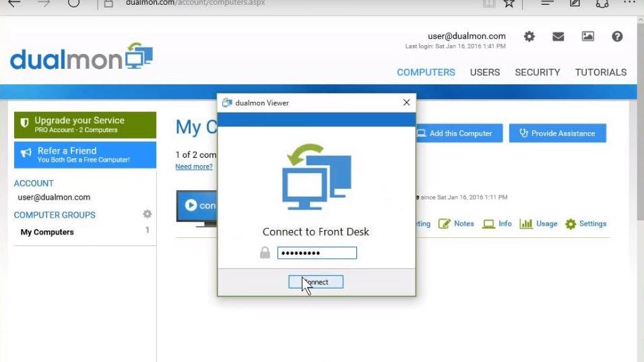Refresh the browser page
The height and width of the screenshot is (362, 644).
coord(73,3)
